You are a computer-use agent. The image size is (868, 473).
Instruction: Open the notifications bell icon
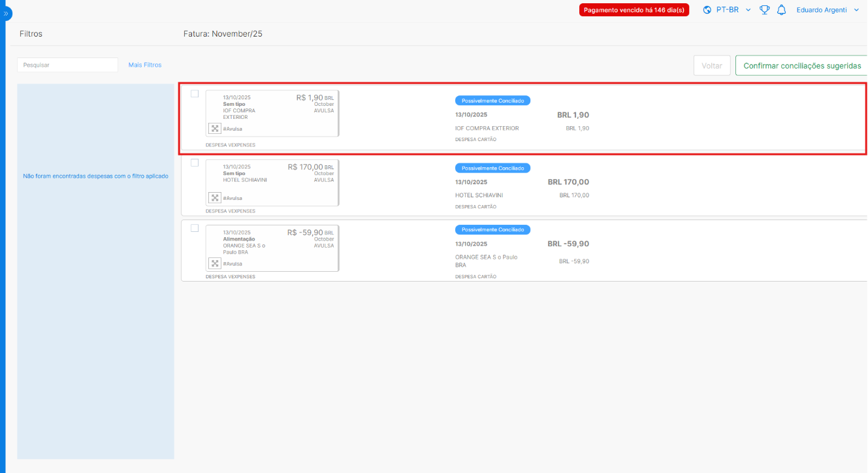[x=781, y=10]
